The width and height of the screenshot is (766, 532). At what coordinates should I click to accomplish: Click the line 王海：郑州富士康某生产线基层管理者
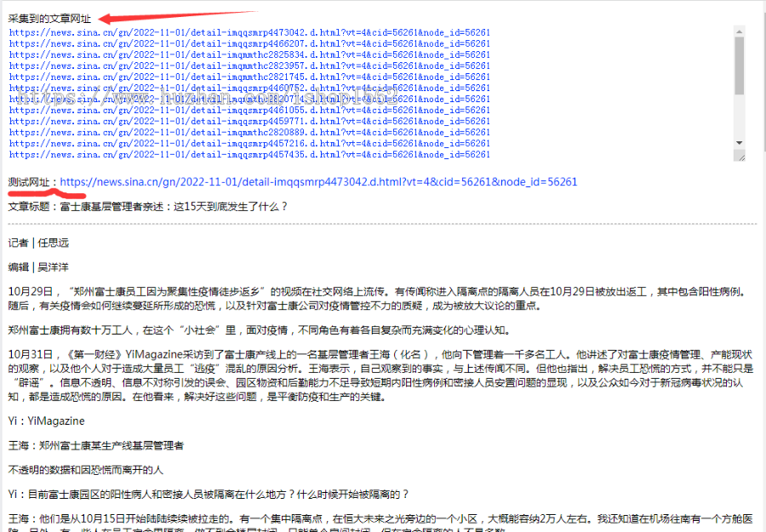96,445
